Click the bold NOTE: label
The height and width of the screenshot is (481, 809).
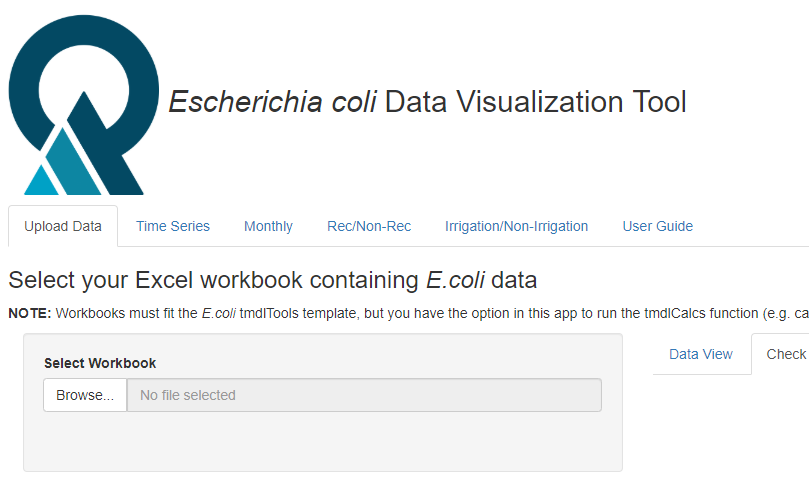click(30, 313)
